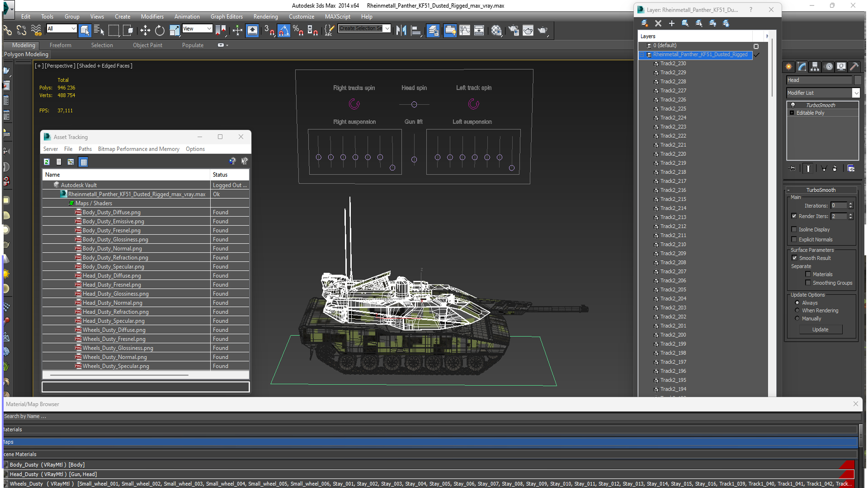The height and width of the screenshot is (488, 868).
Task: Open the Rendering menu
Action: tap(265, 17)
